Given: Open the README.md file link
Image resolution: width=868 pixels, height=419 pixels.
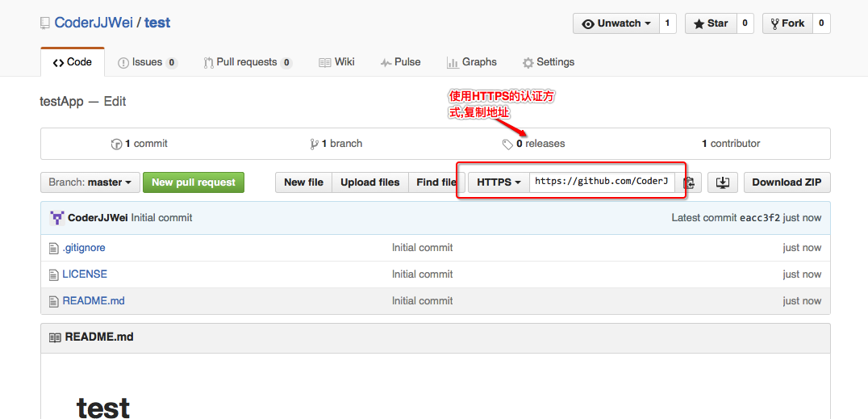Looking at the screenshot, I should (94, 301).
